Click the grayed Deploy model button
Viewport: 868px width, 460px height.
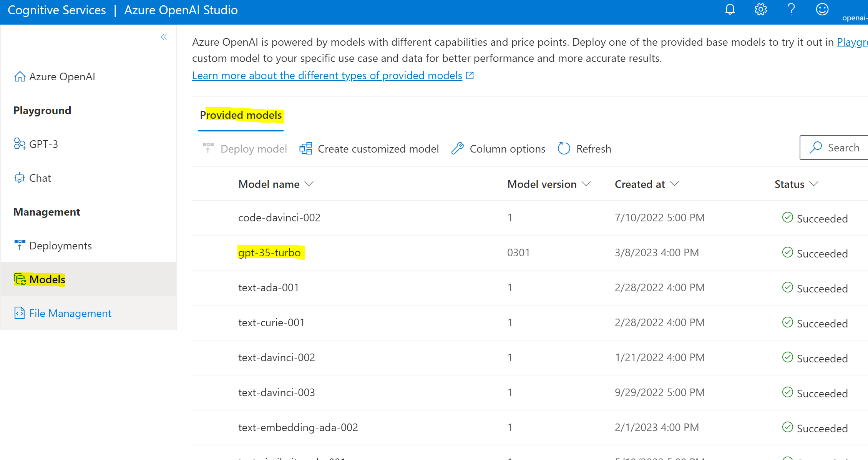pos(245,149)
